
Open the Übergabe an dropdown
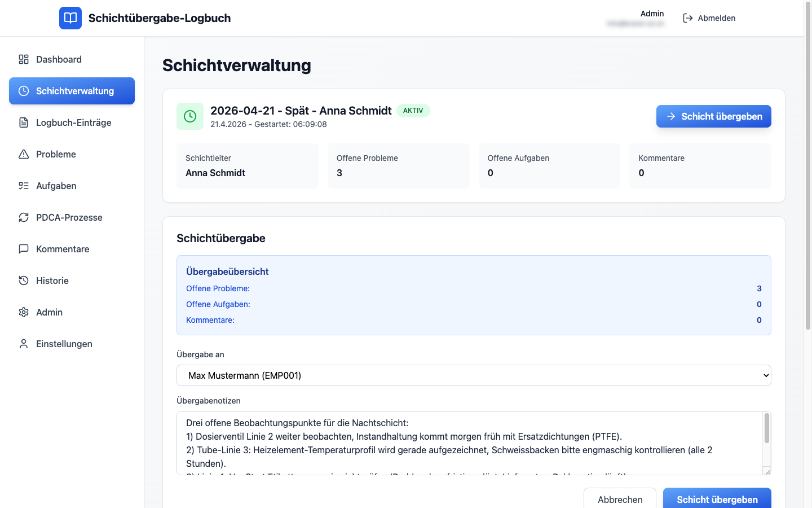tap(474, 375)
